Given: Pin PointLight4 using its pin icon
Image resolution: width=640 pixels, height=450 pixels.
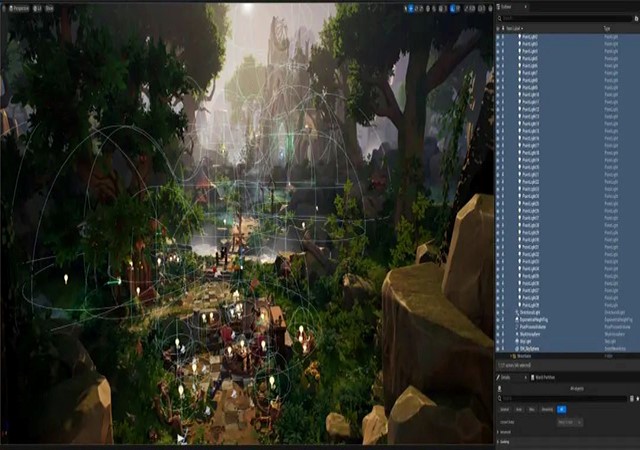Looking at the screenshot, I should [503, 51].
